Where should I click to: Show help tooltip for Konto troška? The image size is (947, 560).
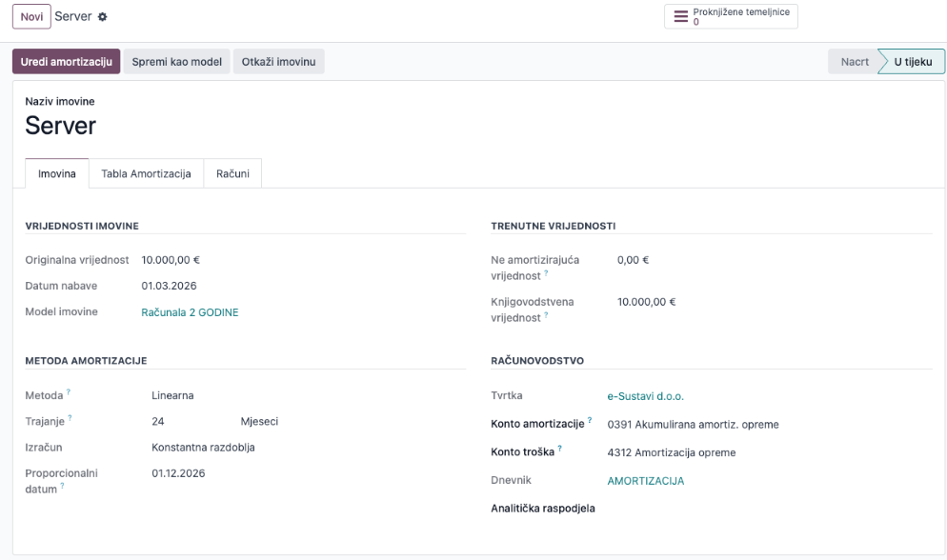560,449
